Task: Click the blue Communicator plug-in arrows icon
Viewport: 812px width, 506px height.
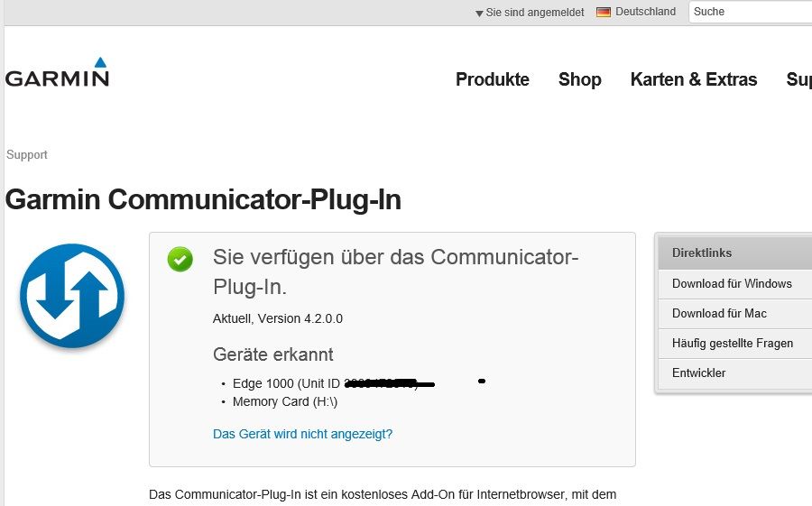Action: pyautogui.click(x=71, y=296)
